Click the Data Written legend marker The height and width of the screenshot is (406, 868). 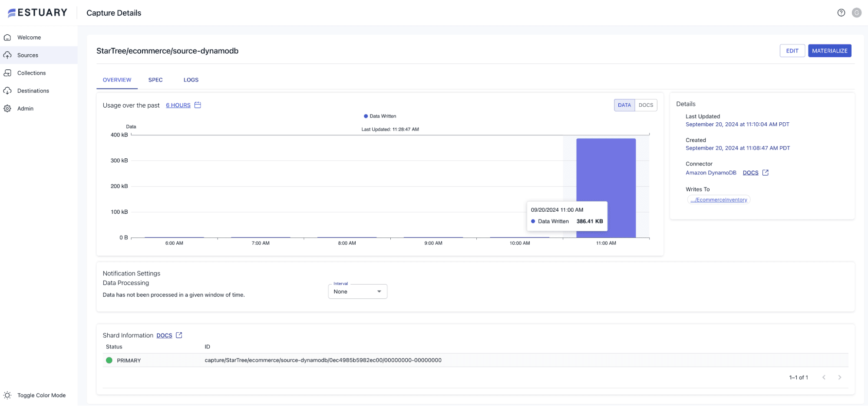(365, 116)
